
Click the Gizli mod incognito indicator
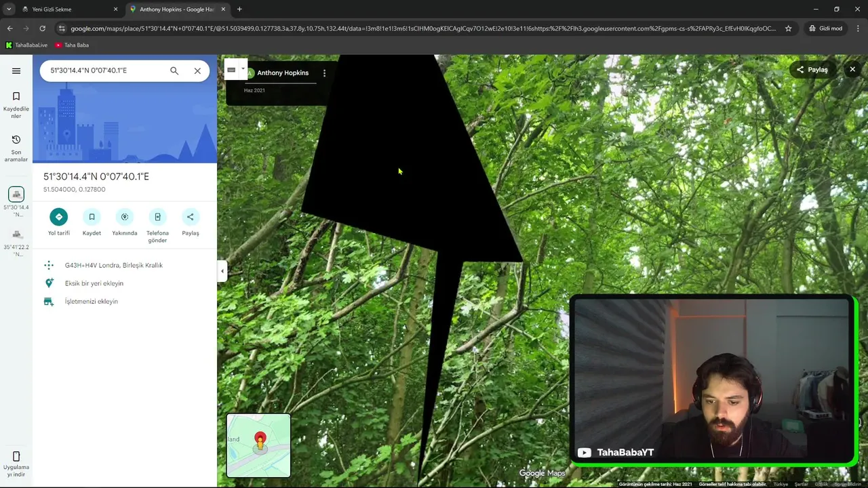pos(825,28)
